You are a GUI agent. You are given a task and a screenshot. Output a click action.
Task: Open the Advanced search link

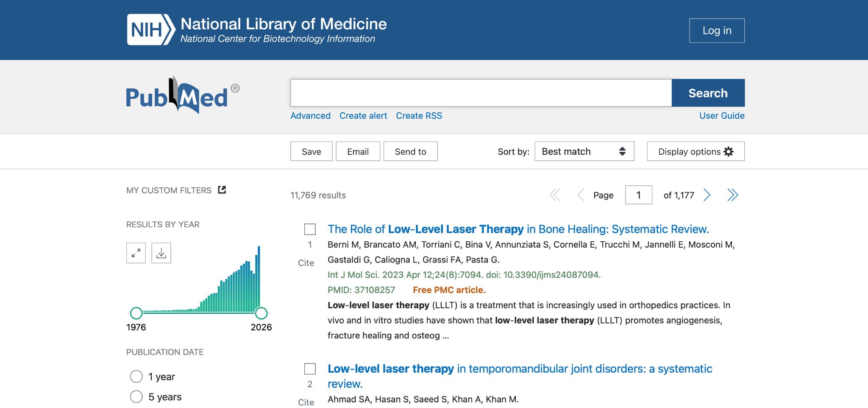pyautogui.click(x=310, y=116)
